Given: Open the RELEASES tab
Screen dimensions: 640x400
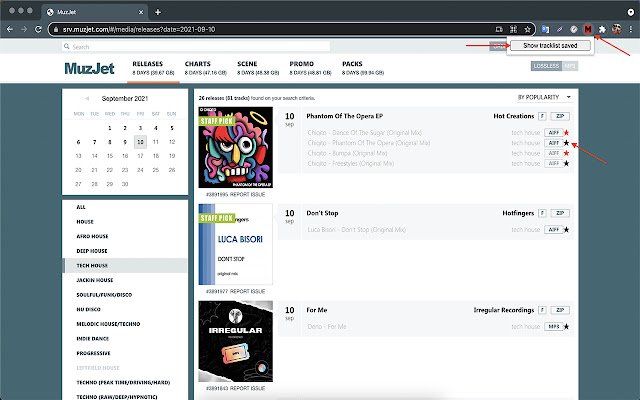Looking at the screenshot, I should pos(153,68).
